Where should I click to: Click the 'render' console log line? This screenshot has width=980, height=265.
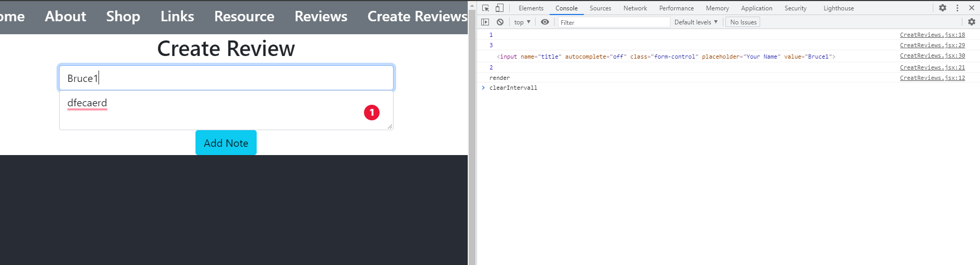pyautogui.click(x=499, y=78)
